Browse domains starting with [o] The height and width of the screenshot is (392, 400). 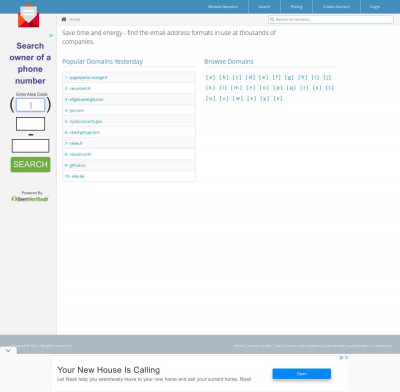tap(264, 88)
